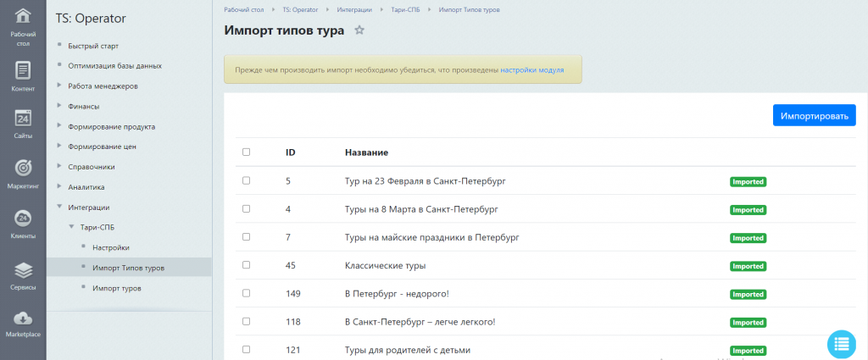Click 'Туры на майские праздники в Петербург'

click(431, 237)
